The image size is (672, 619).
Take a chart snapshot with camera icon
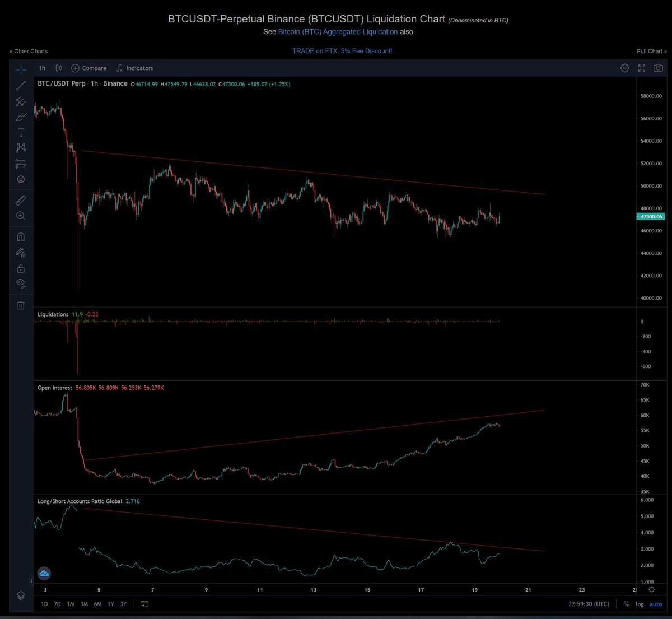coord(659,68)
